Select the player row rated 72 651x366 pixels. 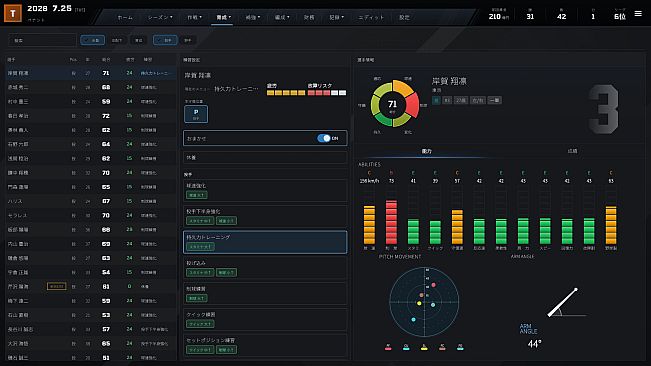(91, 116)
